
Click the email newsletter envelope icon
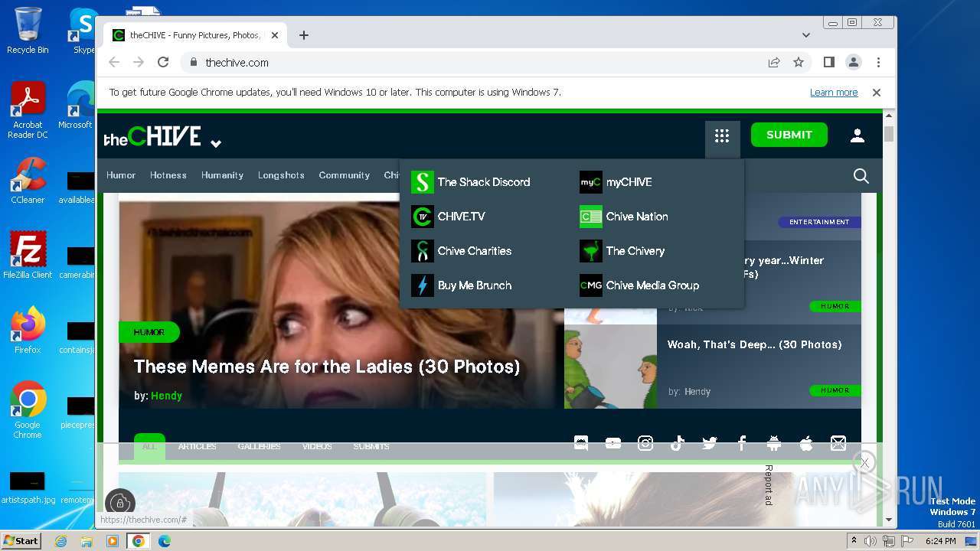click(838, 443)
